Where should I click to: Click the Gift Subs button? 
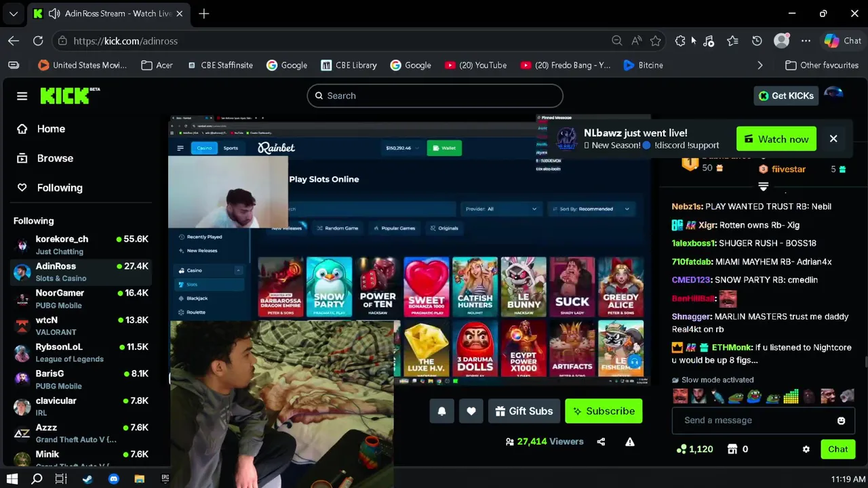pyautogui.click(x=524, y=411)
